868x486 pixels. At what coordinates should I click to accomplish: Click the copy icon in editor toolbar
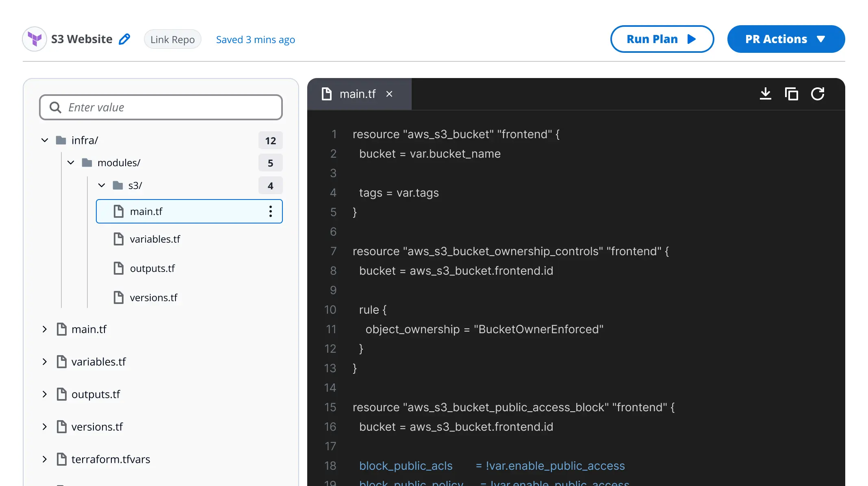pos(791,94)
